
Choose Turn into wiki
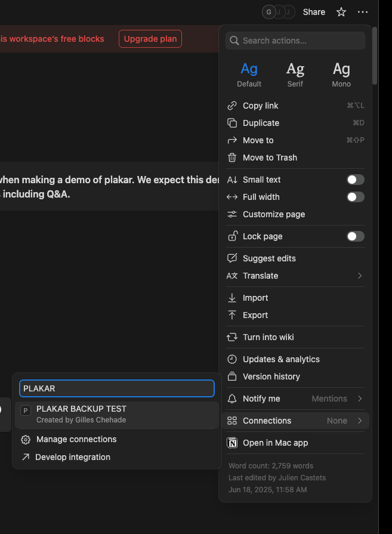coord(268,337)
